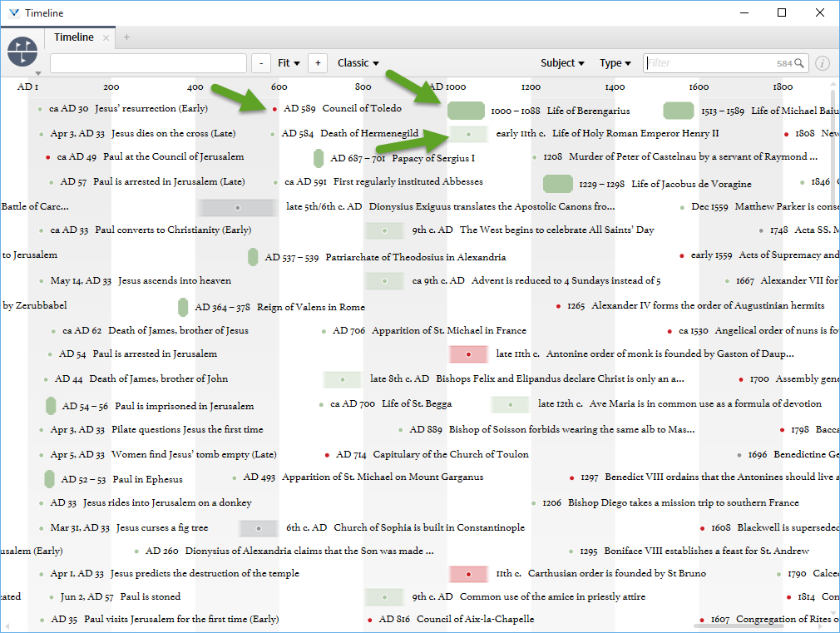Zoom out with the minus button
The width and height of the screenshot is (840, 633).
point(261,63)
